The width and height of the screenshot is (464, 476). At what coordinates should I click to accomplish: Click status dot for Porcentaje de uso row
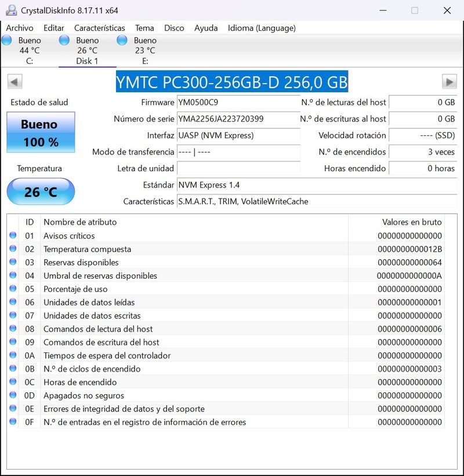click(x=13, y=288)
